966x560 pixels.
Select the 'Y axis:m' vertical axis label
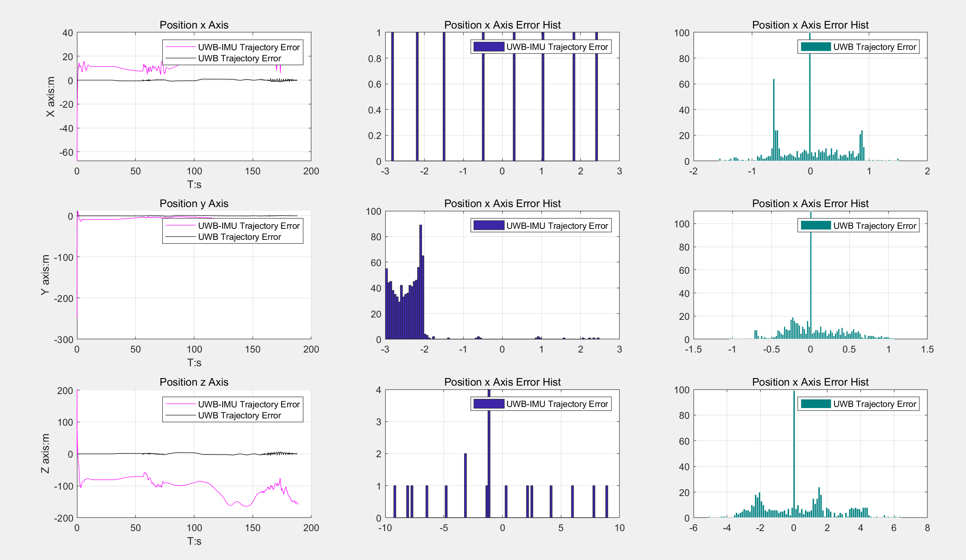pyautogui.click(x=45, y=274)
